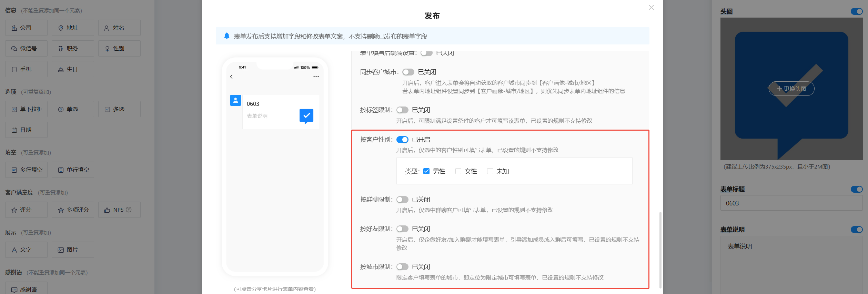Enable the 按城市限制 switch
Viewport: 868px width, 294px height.
coord(402,267)
